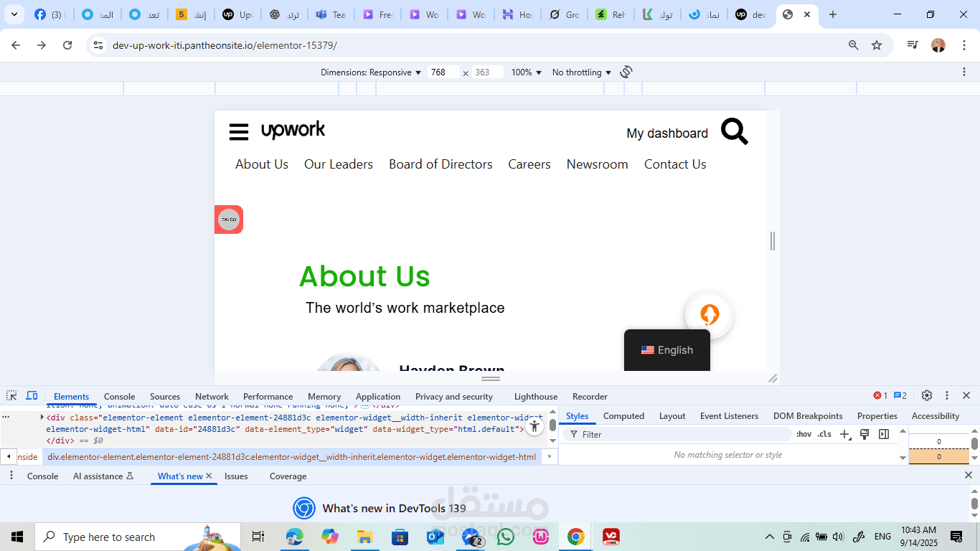This screenshot has width=980, height=551.
Task: Open the tab search dropdown arrow
Action: (x=14, y=14)
